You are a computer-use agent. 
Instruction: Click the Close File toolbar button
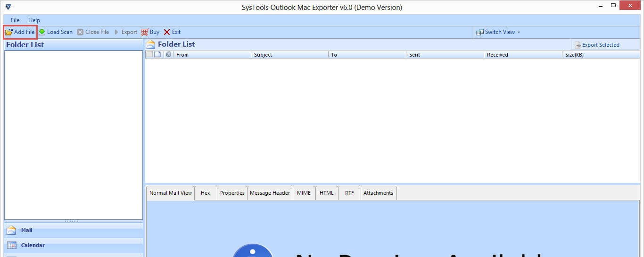tap(93, 32)
